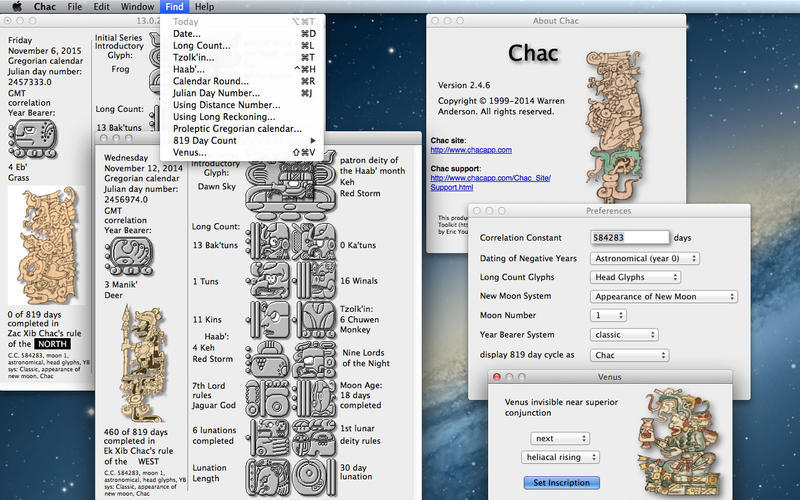Click the Lunation Length glyph
The width and height of the screenshot is (800, 500).
click(268, 477)
